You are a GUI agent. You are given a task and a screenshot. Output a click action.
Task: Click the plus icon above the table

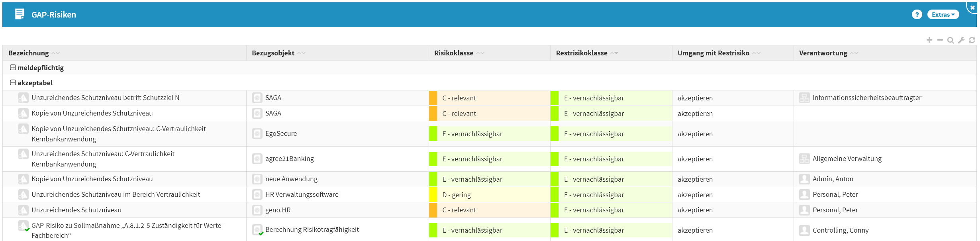(x=929, y=40)
